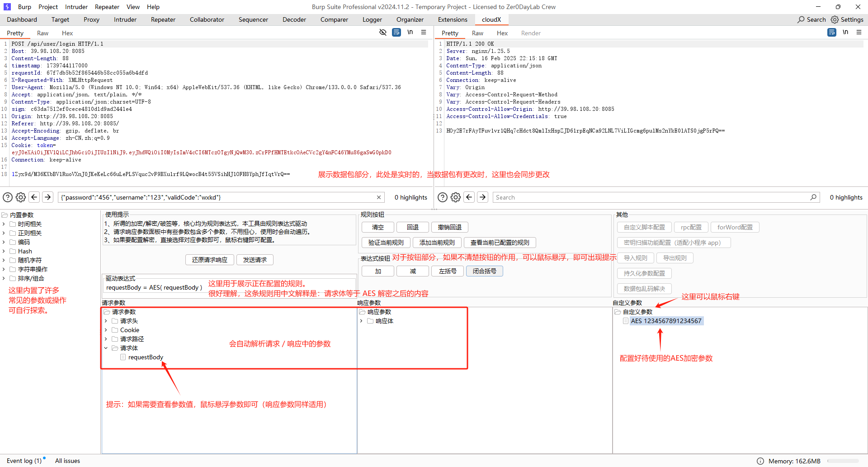Switch response view to Hex
Viewport: 868px width, 467px height.
point(502,33)
